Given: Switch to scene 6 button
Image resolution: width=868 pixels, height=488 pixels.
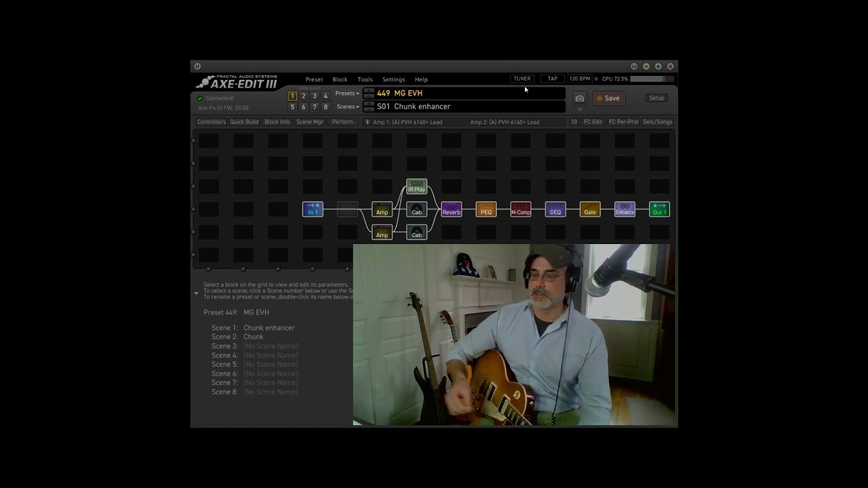Looking at the screenshot, I should pos(303,107).
